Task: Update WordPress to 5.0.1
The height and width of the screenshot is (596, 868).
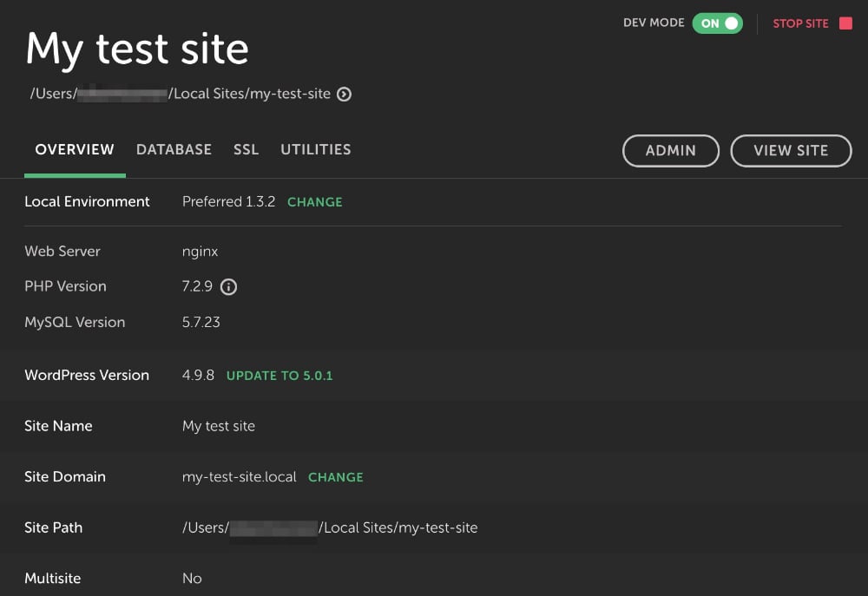Action: (279, 375)
